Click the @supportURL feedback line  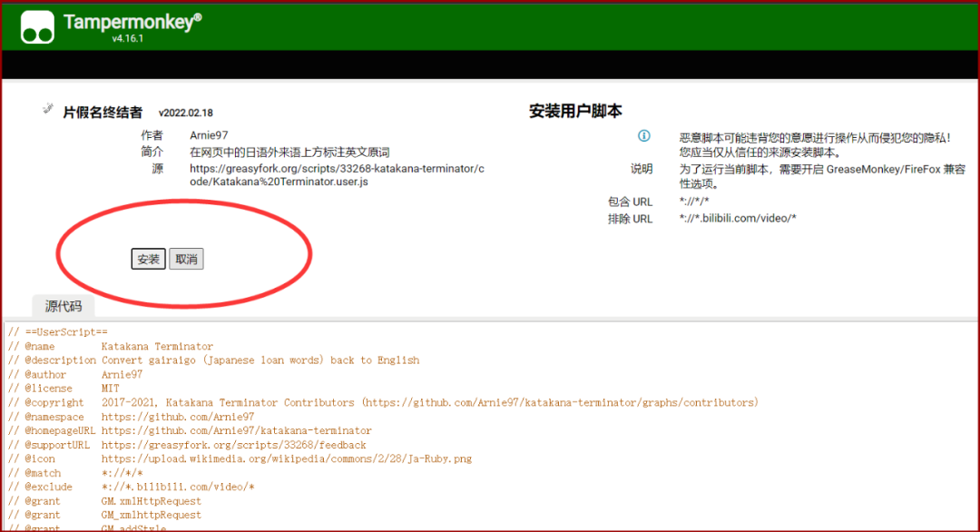[187, 445]
